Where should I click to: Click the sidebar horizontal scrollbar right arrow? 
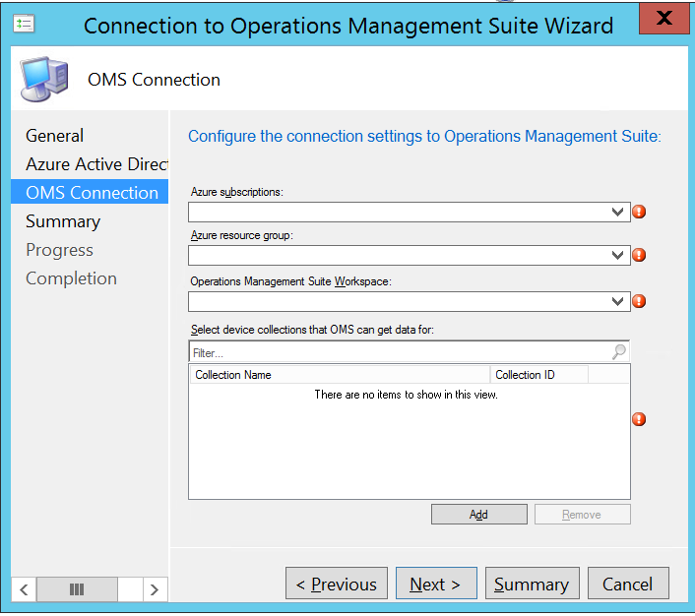tap(155, 589)
